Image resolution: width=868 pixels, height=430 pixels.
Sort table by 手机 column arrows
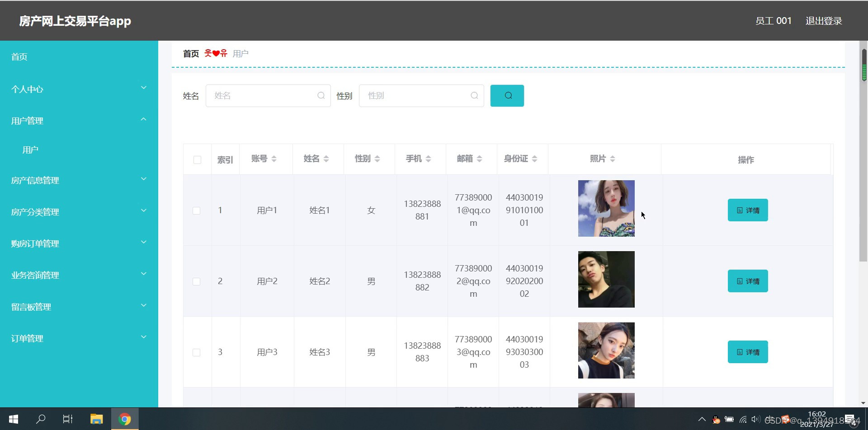(x=428, y=159)
